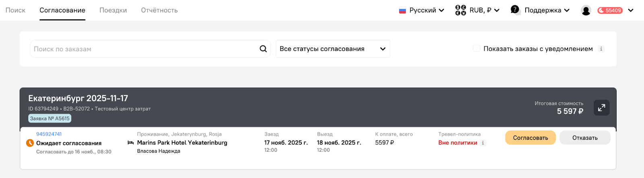This screenshot has width=644, height=178.
Task: Open the Все статусы согласования dropdown
Action: 333,49
